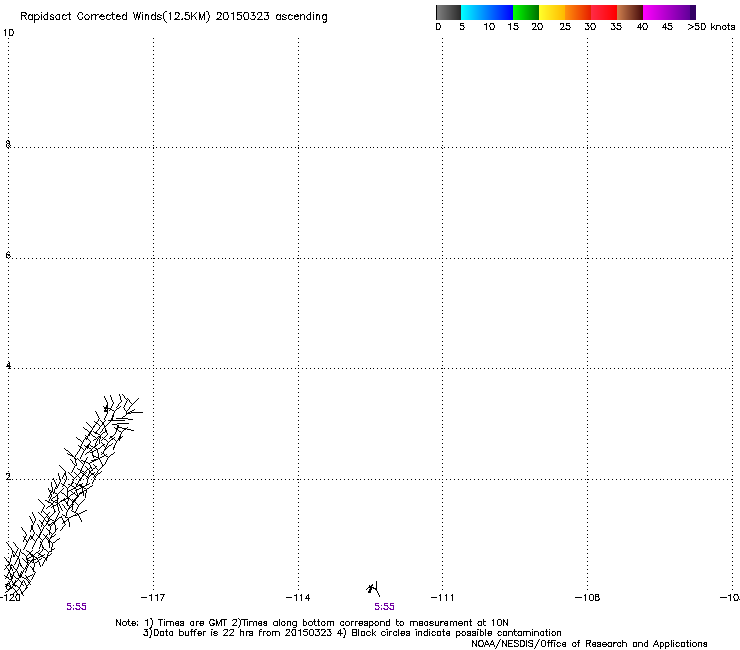Click the '-108' longitude axis label
The image size is (740, 650).
pyautogui.click(x=587, y=598)
